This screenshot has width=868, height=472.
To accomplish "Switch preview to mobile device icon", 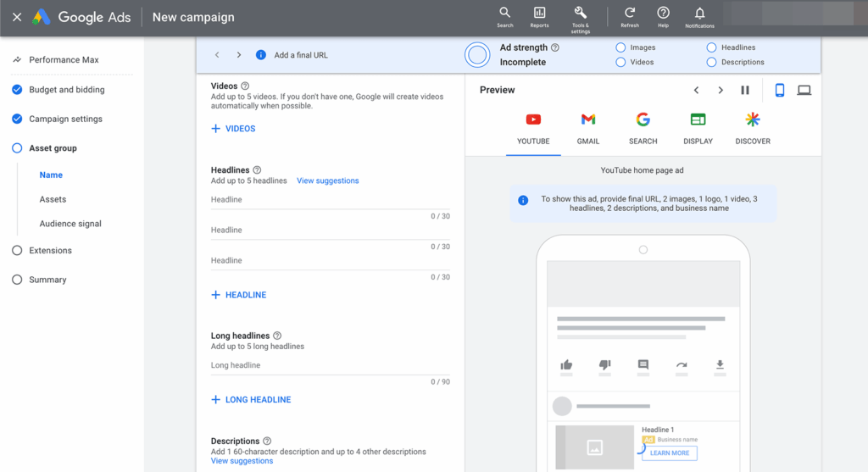I will (x=780, y=90).
